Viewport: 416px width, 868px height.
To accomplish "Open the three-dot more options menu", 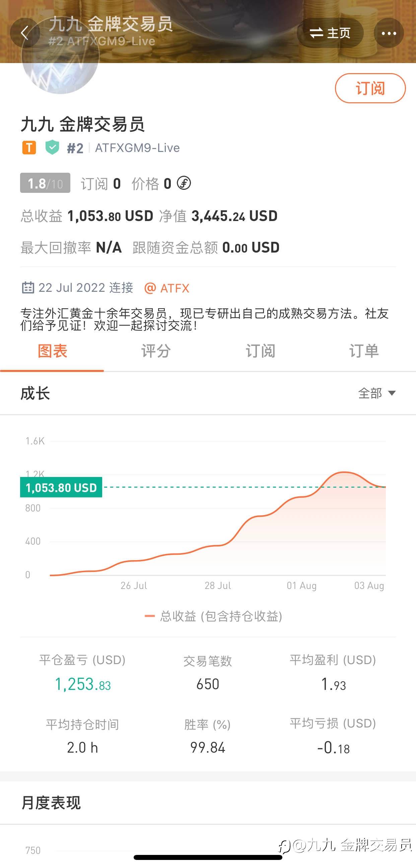I will (389, 33).
